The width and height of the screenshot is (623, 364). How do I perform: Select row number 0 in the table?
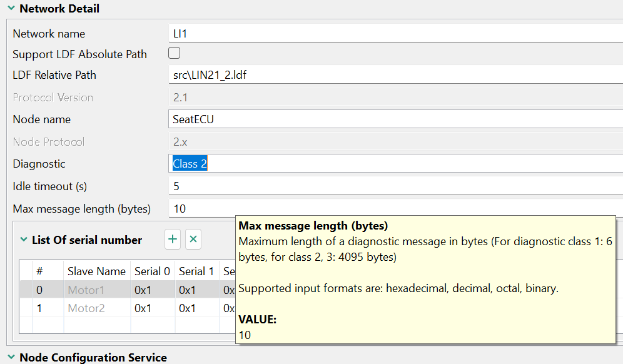coord(48,290)
